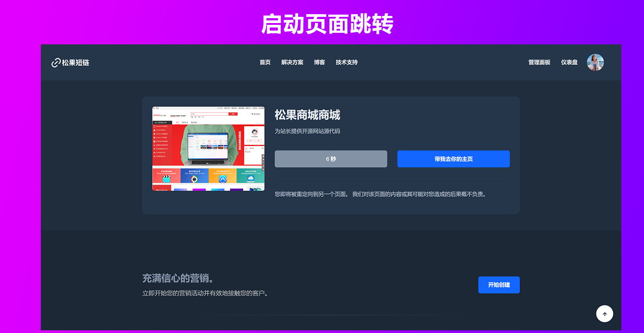Click the redirect disclaimer text
Image resolution: width=644 pixels, height=333 pixels.
pyautogui.click(x=380, y=194)
